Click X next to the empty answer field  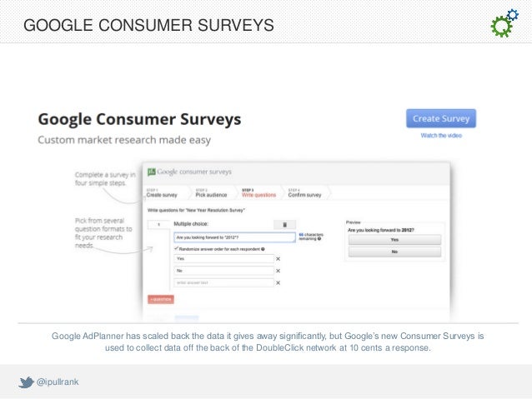point(278,282)
